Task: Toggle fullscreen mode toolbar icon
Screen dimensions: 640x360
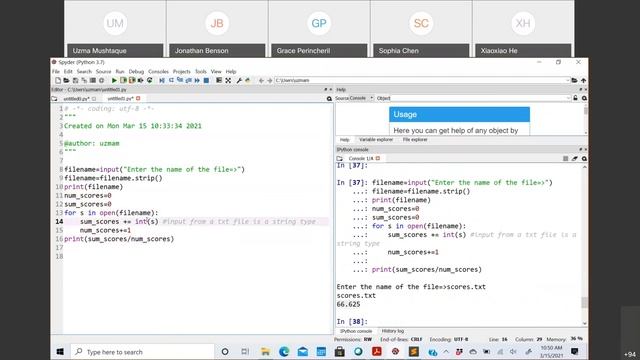Action: coord(228,80)
